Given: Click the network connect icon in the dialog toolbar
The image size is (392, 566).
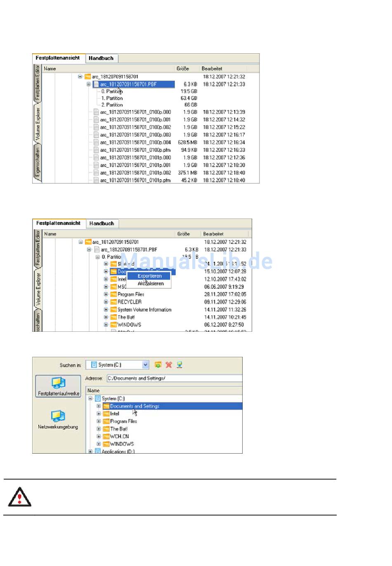Looking at the screenshot, I should [x=179, y=365].
